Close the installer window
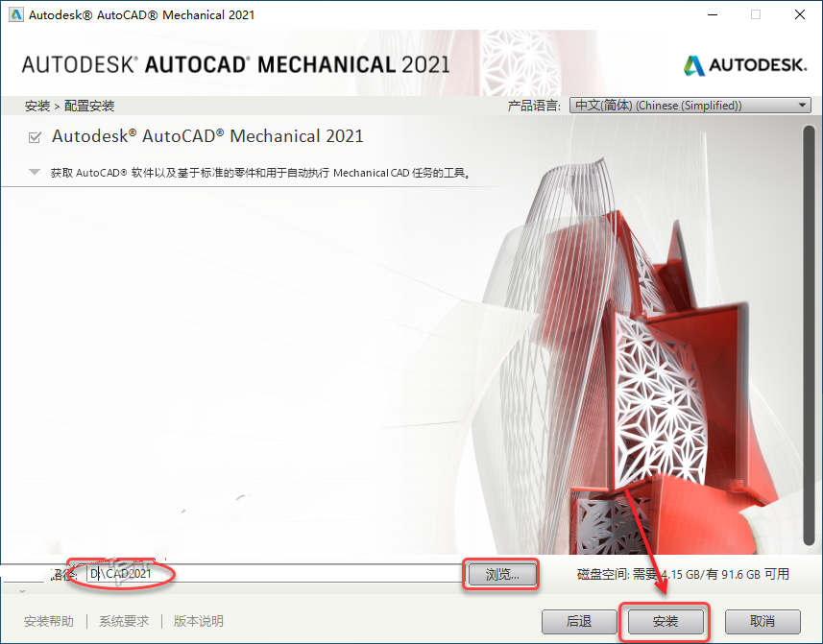Image resolution: width=823 pixels, height=644 pixels. point(799,14)
